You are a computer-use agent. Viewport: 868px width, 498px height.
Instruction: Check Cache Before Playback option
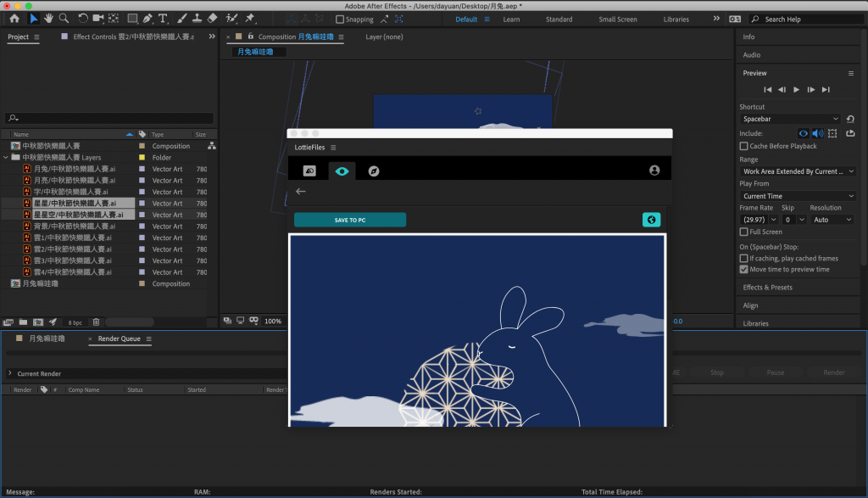click(744, 146)
